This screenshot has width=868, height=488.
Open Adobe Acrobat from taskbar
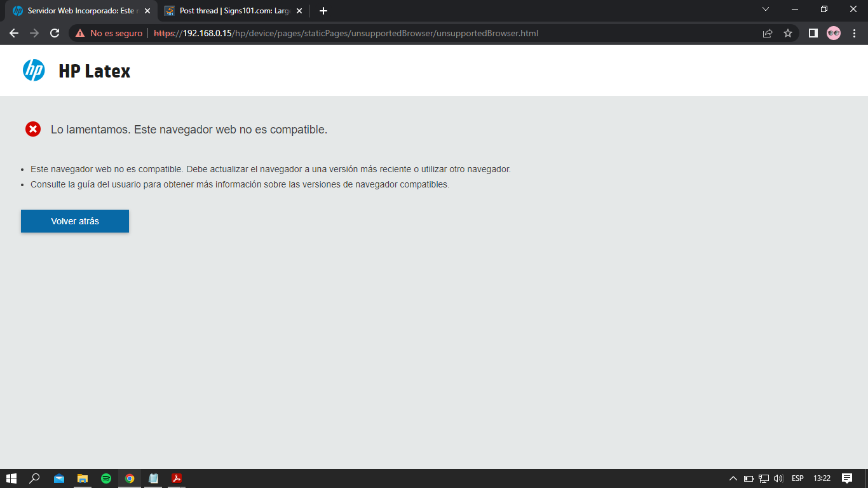[177, 478]
